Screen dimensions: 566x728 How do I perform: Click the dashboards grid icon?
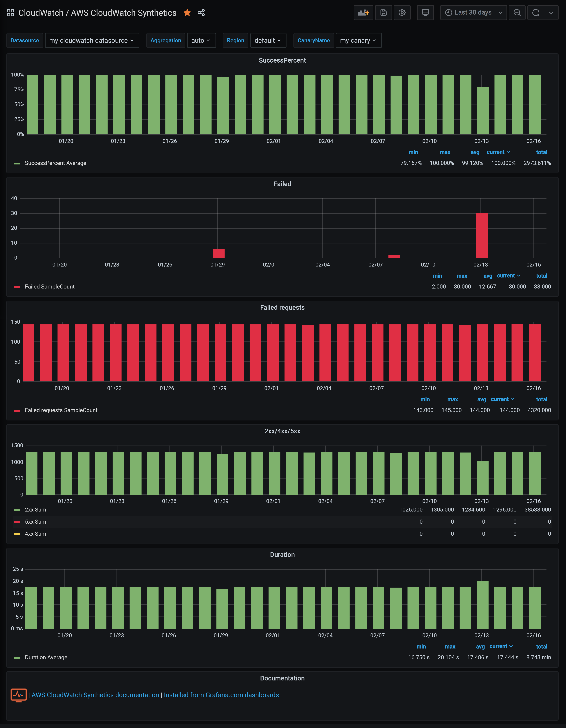click(x=10, y=13)
